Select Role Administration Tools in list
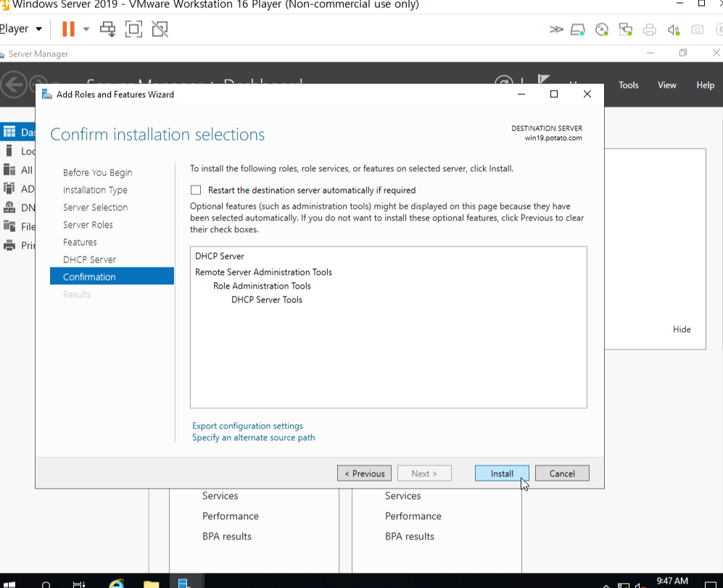Image resolution: width=723 pixels, height=588 pixels. tap(262, 286)
